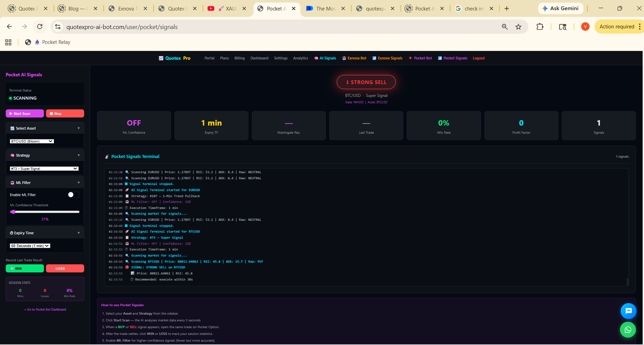Click the Start Scan button

click(25, 113)
